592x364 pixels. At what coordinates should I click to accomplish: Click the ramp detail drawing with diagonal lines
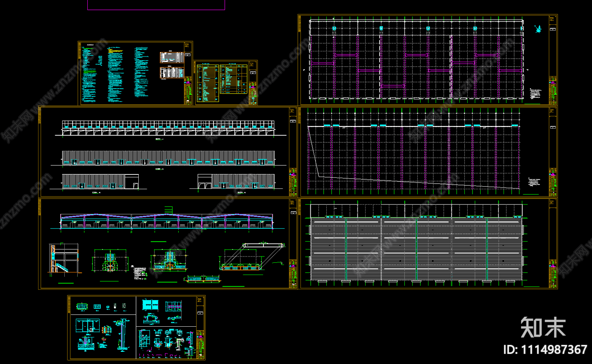point(252,256)
